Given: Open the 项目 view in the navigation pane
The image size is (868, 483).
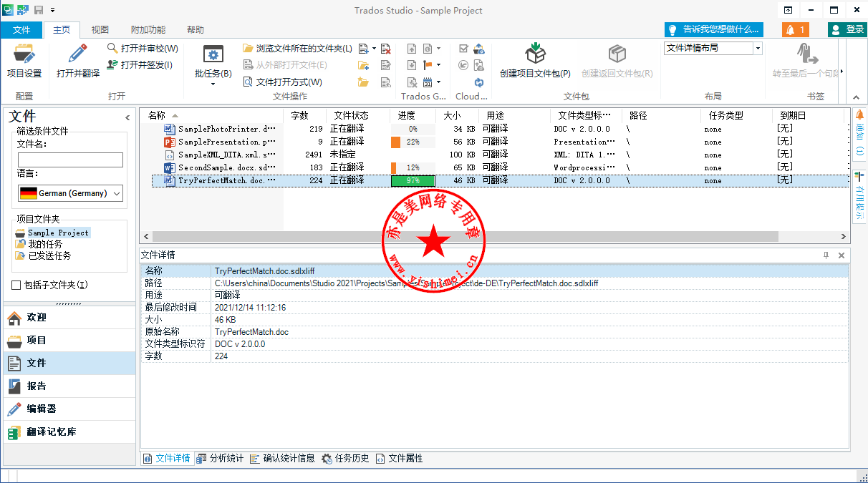Looking at the screenshot, I should click(x=68, y=341).
